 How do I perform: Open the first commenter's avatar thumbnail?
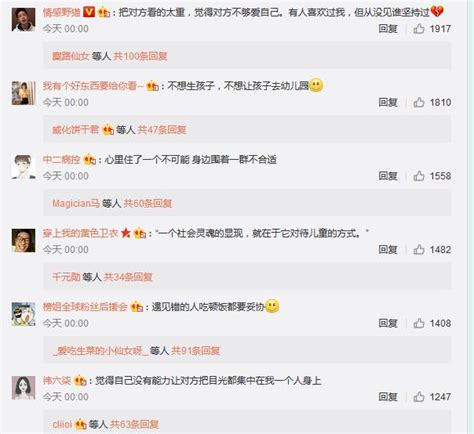[23, 20]
